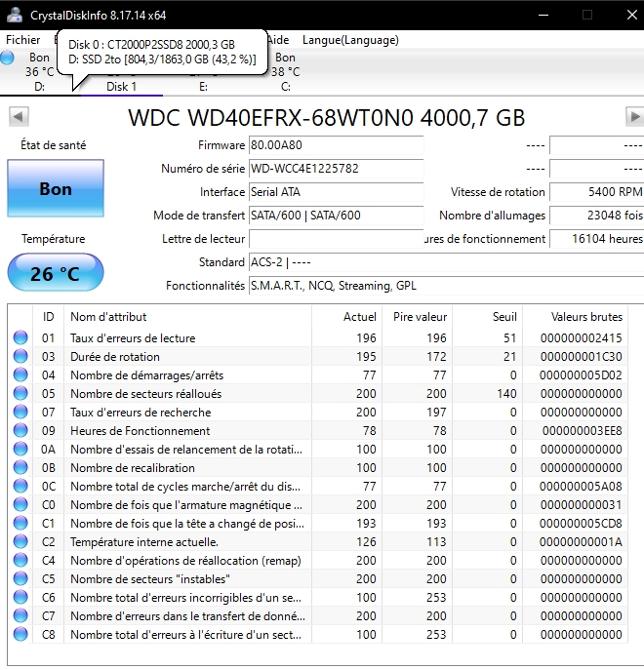Click the status orb for secteurs "instables" row

click(x=20, y=579)
